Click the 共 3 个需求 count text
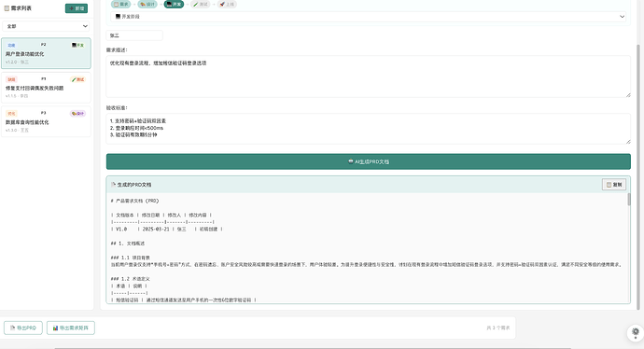The image size is (644, 349). tap(497, 328)
